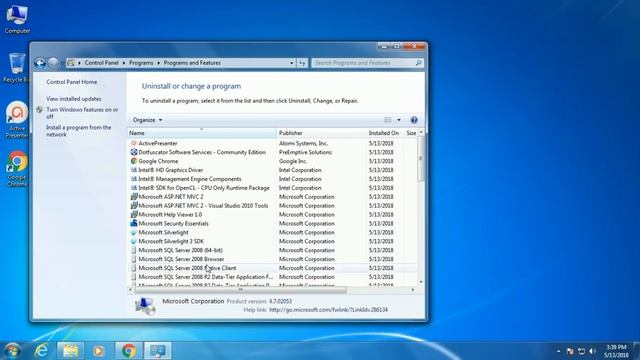Image resolution: width=640 pixels, height=360 pixels.
Task: Open the Computer desktop icon
Action: (x=17, y=19)
